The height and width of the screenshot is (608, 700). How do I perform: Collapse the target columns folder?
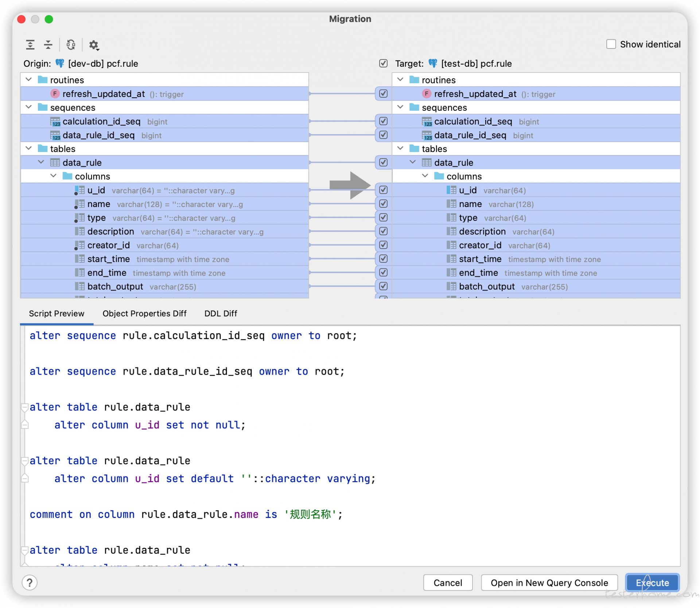pos(425,176)
